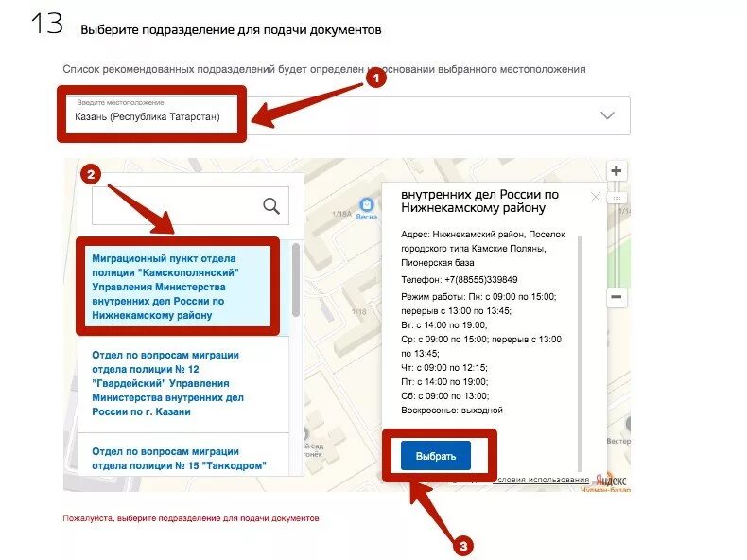Click the info popup vertical scrollbar
The width and height of the screenshot is (747, 560).
[580, 353]
